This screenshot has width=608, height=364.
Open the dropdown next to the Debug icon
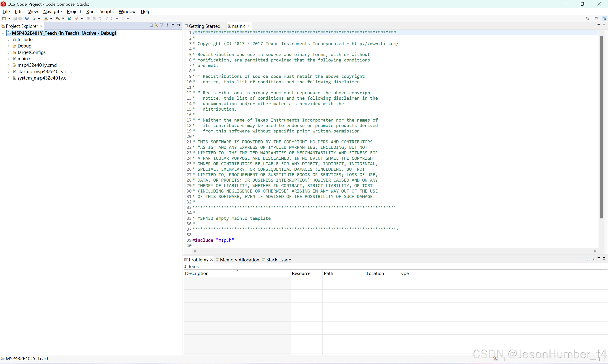[x=39, y=18]
